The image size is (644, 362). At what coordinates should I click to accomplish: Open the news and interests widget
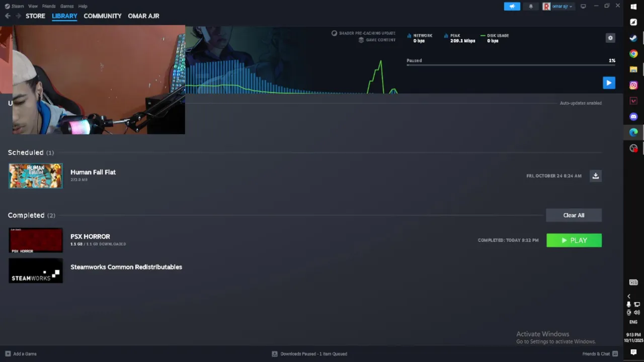pyautogui.click(x=633, y=283)
